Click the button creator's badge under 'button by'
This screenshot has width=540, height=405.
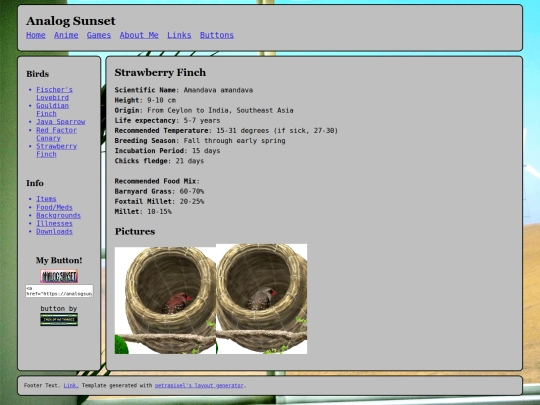(59, 320)
